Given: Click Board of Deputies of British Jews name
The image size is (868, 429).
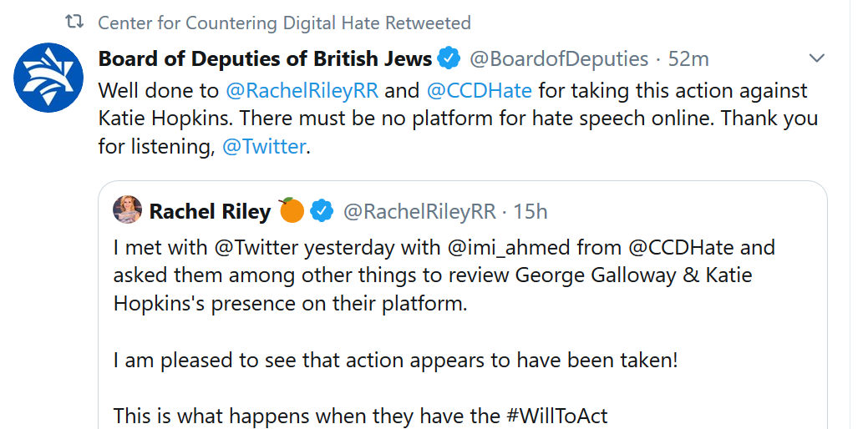Looking at the screenshot, I should click(265, 58).
